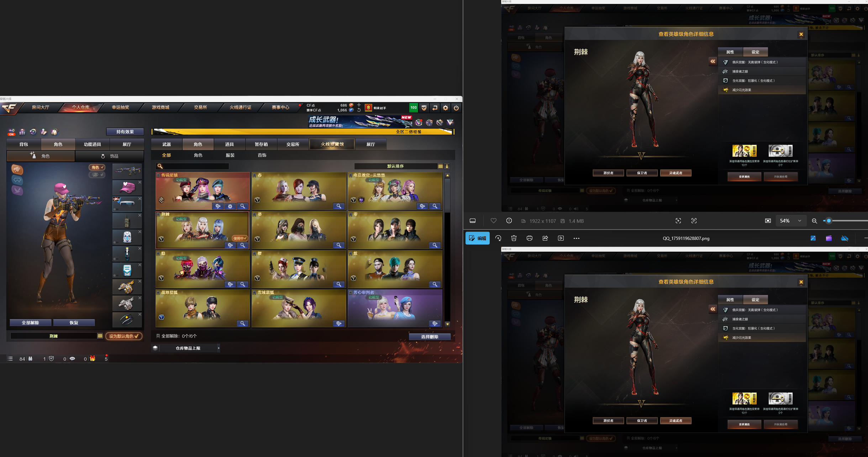
Task: Click the circular replay arrow icon
Action: pos(33,132)
